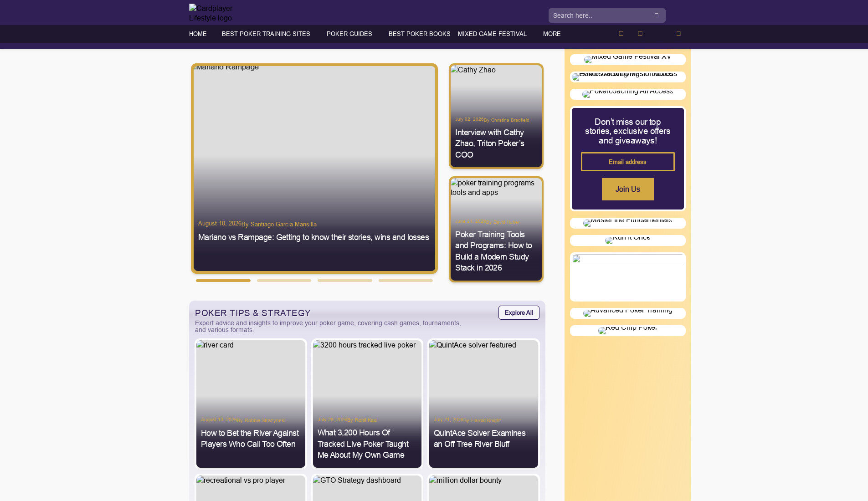The height and width of the screenshot is (501, 868).
Task: Click the 'August 13, 2026' date on river article
Action: 219,420
